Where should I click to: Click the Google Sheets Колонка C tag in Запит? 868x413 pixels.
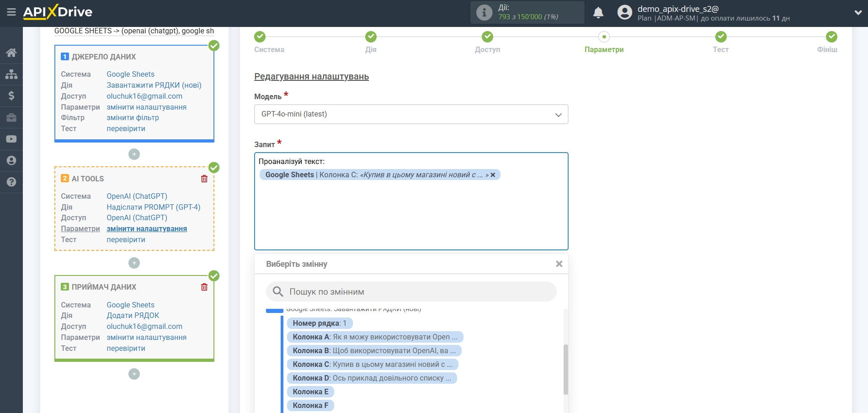[379, 175]
